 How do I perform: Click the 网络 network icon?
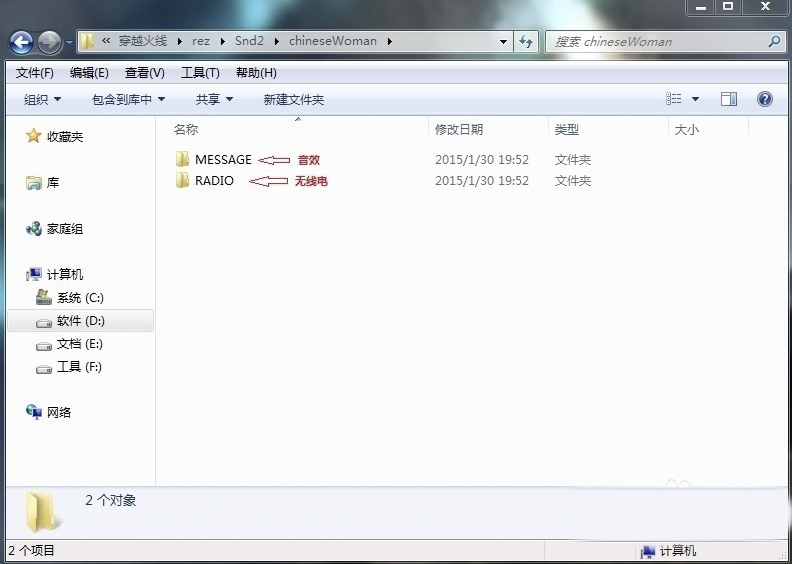[x=34, y=412]
